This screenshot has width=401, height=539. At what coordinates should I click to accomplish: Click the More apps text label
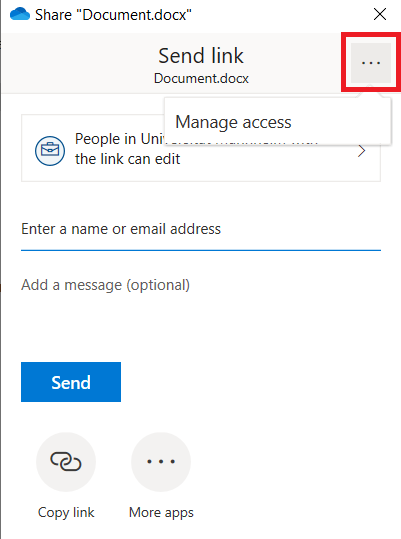click(161, 513)
